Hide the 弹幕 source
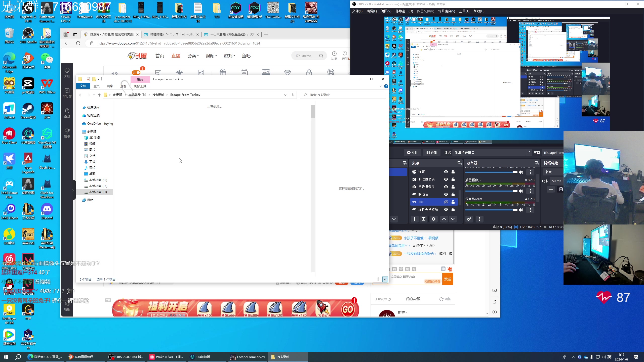Image resolution: width=644 pixels, height=362 pixels. (x=446, y=172)
